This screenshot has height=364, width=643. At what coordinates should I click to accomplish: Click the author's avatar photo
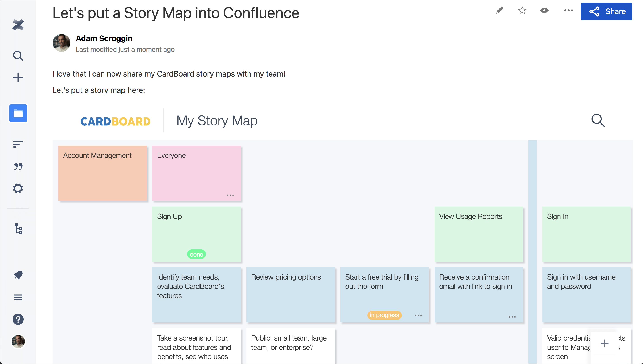[61, 43]
